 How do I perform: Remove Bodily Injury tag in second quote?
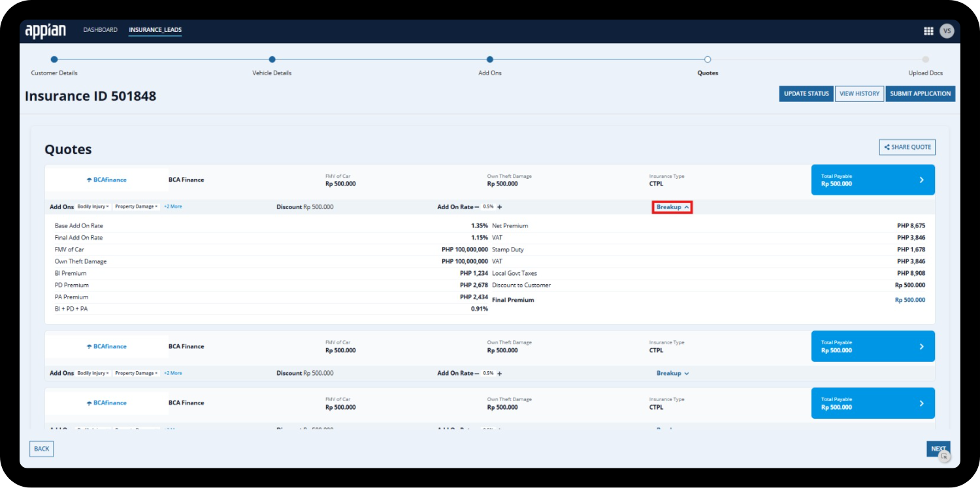[x=108, y=373]
